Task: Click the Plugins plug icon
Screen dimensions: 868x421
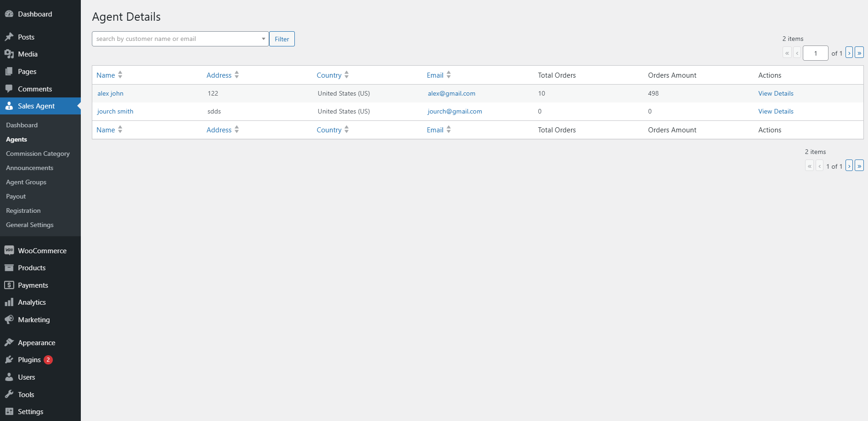Action: tap(9, 360)
